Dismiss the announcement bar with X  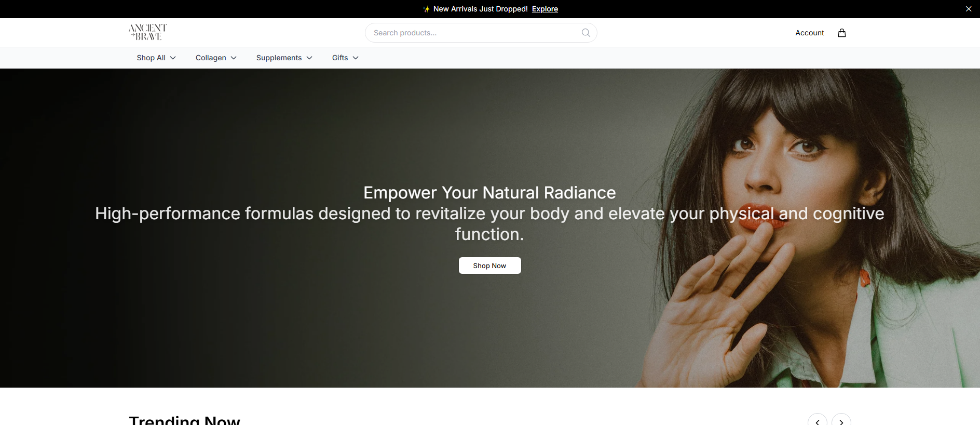[x=968, y=9]
